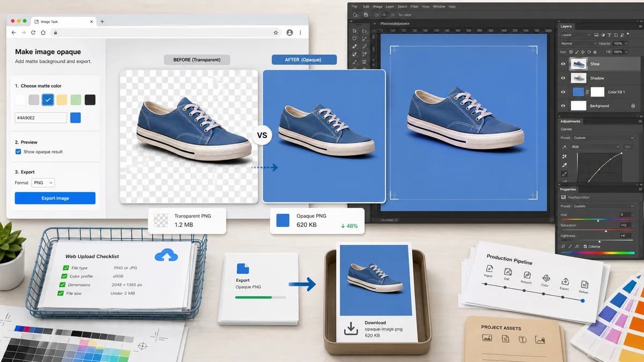Hide the Background layer eye icon
Viewport: 644px width, 362px height.
point(563,106)
